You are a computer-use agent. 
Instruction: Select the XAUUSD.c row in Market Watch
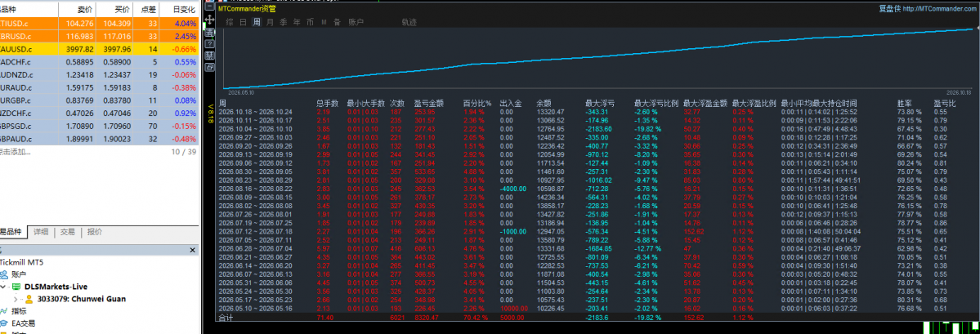(x=100, y=49)
